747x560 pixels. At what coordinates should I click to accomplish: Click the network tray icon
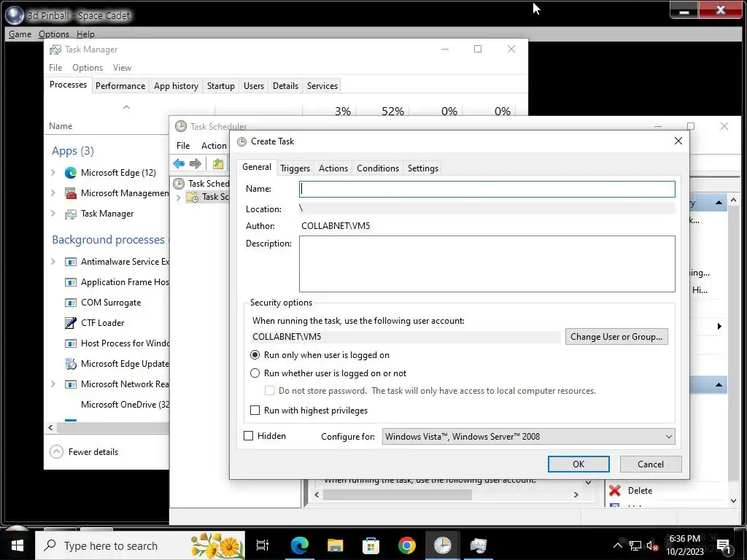tap(635, 545)
